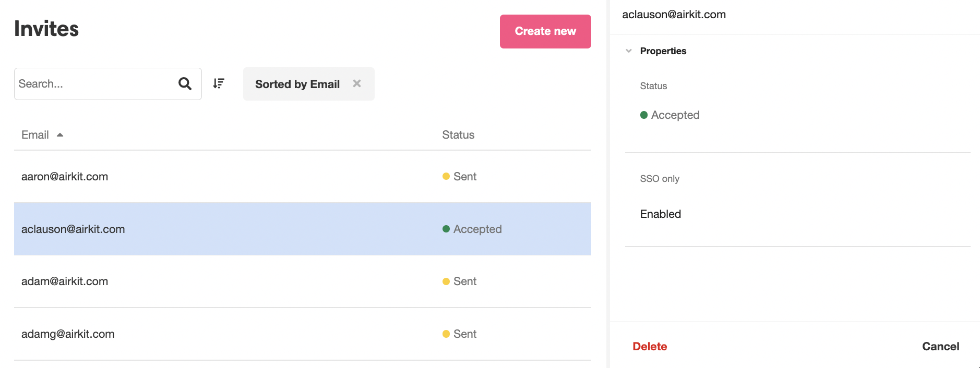This screenshot has height=368, width=980.
Task: Cancel the invite details panel
Action: [x=940, y=347]
